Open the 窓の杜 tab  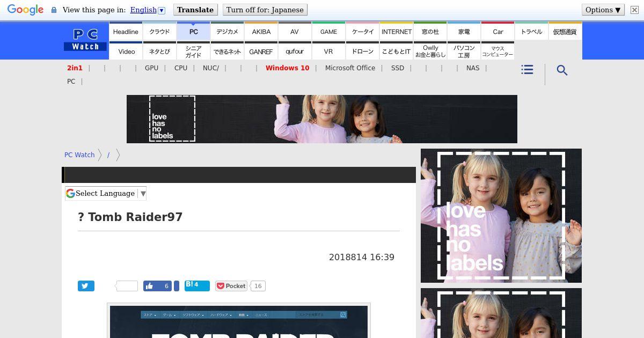click(430, 32)
